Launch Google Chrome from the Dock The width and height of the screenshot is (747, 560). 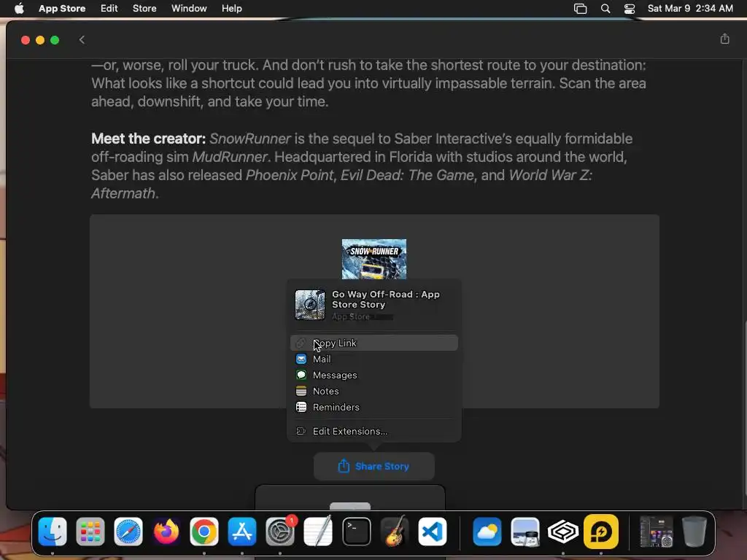204,532
